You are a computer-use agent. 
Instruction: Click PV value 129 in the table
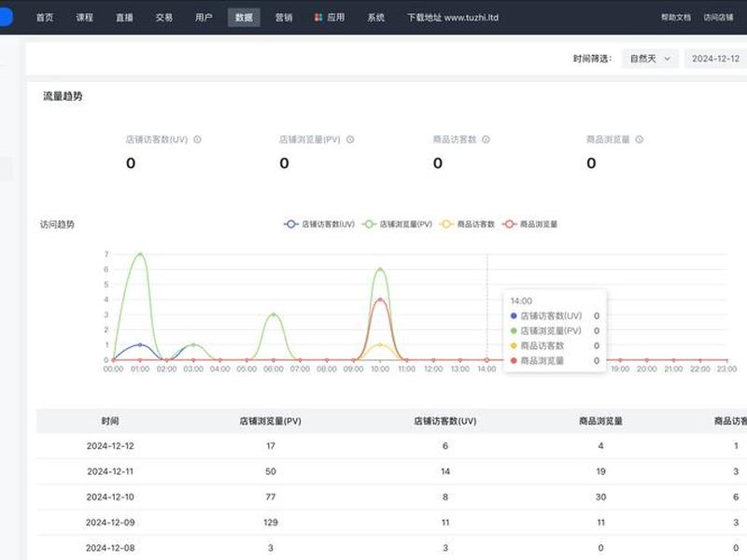pos(271,523)
